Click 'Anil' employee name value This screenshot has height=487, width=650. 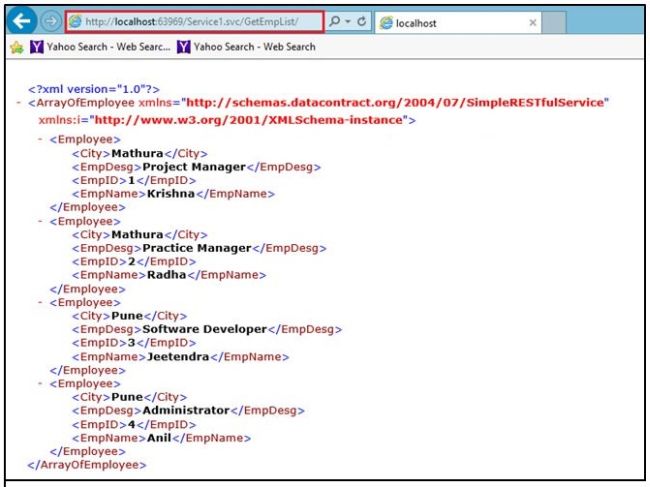[x=159, y=438]
